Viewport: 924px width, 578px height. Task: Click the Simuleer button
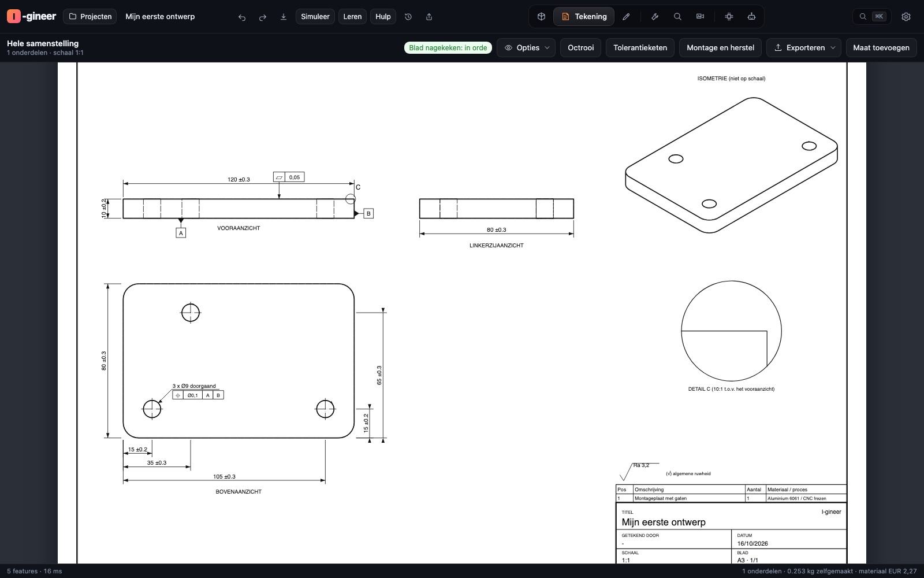315,17
